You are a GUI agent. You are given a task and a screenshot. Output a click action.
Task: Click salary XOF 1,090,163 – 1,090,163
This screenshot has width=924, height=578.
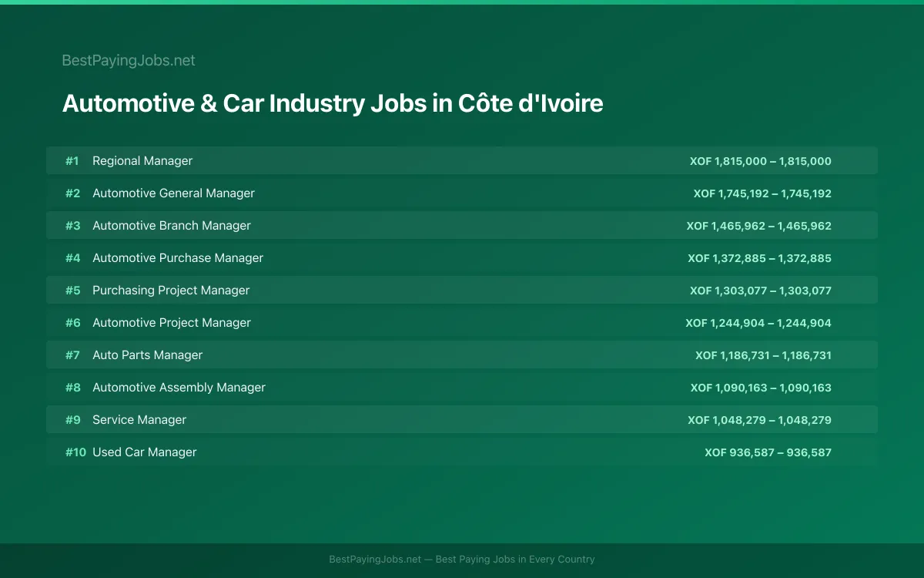coord(761,388)
